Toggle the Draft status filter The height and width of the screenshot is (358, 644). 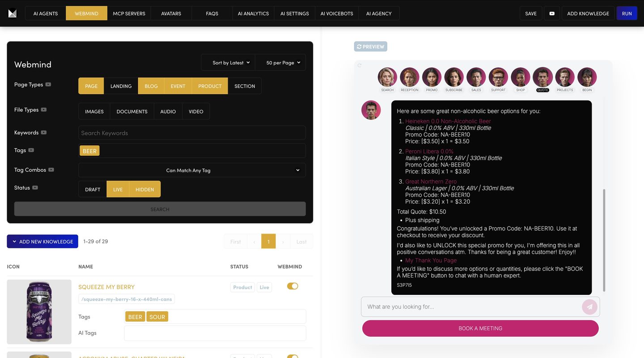point(93,189)
